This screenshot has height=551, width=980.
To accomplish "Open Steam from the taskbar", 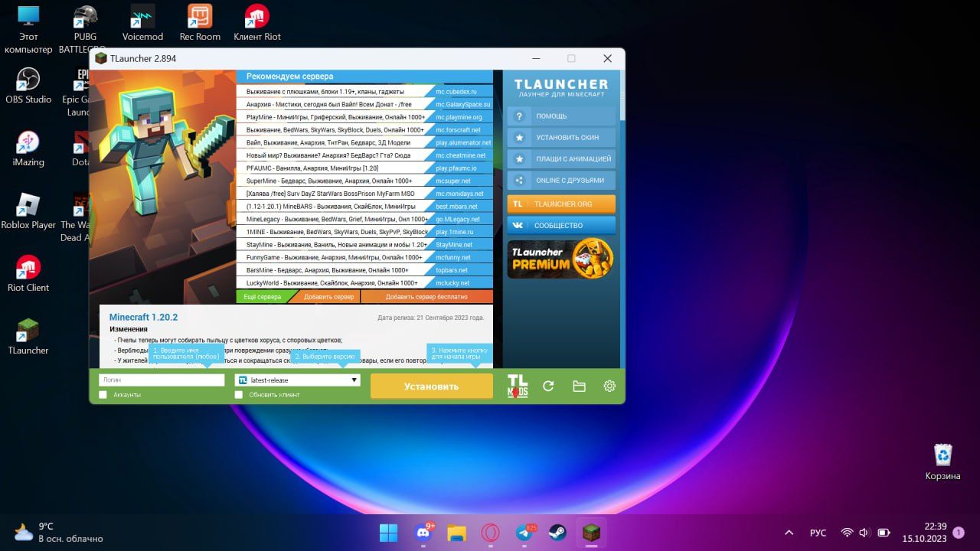I will pos(557,533).
